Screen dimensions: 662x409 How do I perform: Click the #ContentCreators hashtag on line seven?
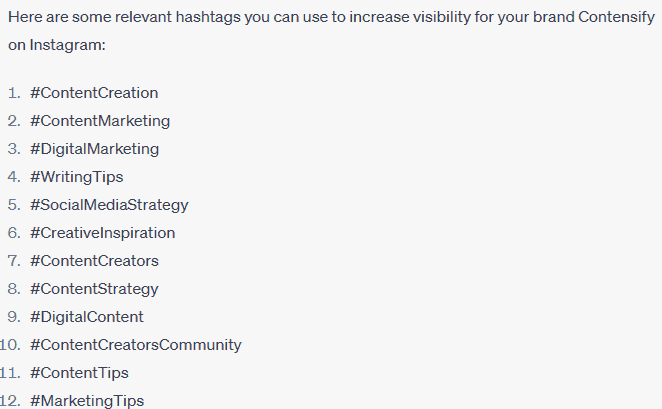(x=94, y=261)
